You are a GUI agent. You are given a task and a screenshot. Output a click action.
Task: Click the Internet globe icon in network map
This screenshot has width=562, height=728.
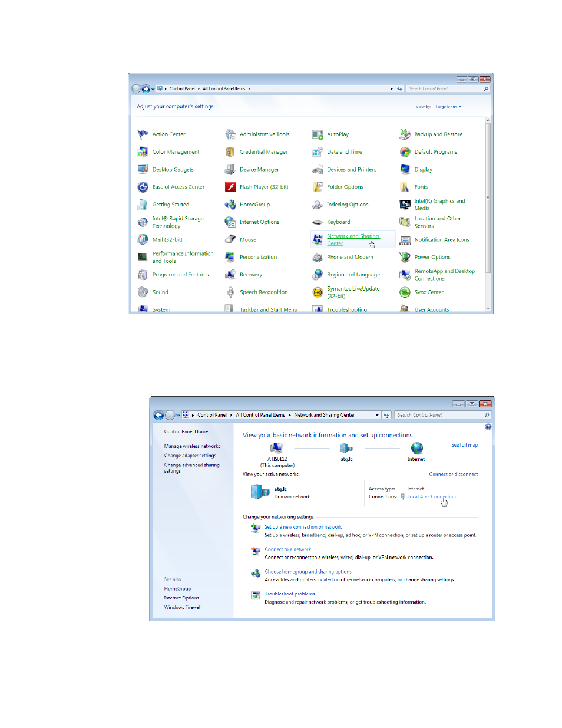click(416, 449)
